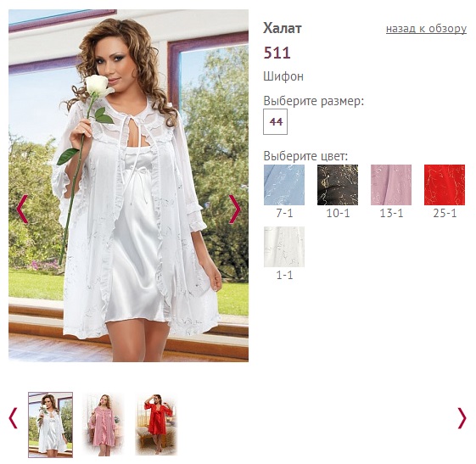
Task: Select size 44
Action: pos(276,121)
